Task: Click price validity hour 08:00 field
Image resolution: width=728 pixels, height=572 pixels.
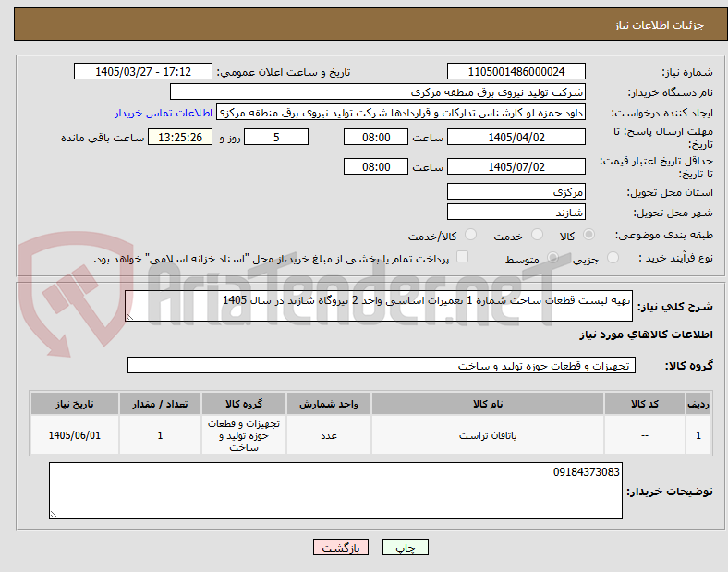Action: click(376, 166)
